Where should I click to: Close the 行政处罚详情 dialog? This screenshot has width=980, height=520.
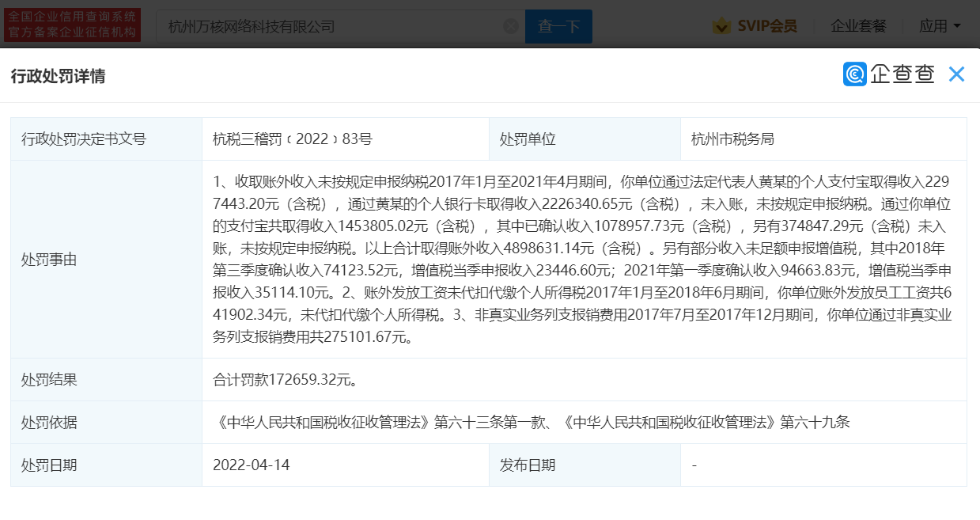tap(956, 74)
